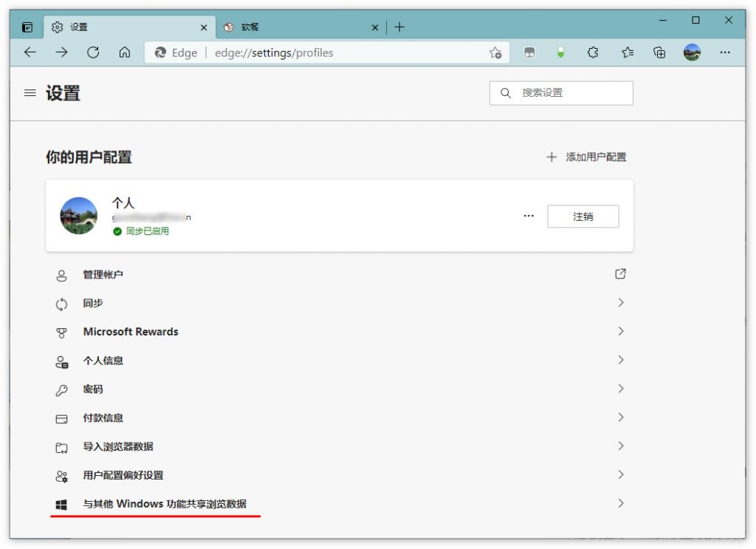The width and height of the screenshot is (756, 549).
Task: Click the profile avatar in toolbar
Action: [x=692, y=52]
